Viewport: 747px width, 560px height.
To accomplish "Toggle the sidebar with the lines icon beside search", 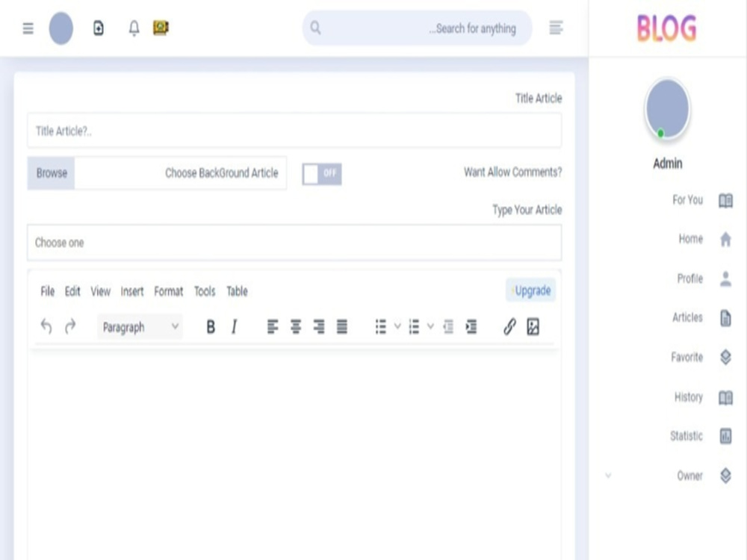I will [x=556, y=28].
